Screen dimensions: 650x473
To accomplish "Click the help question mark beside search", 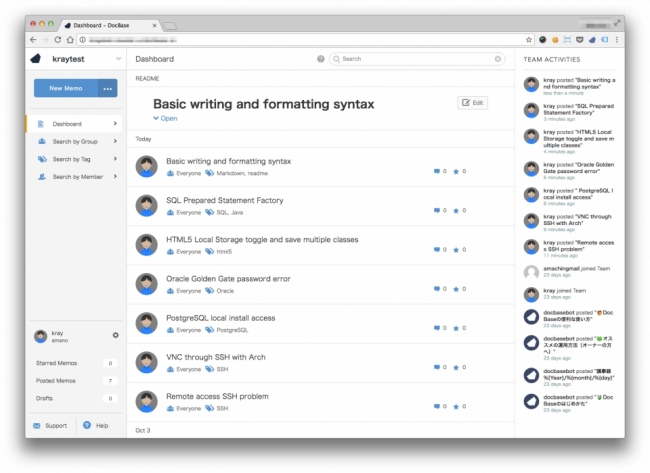I will 321,59.
